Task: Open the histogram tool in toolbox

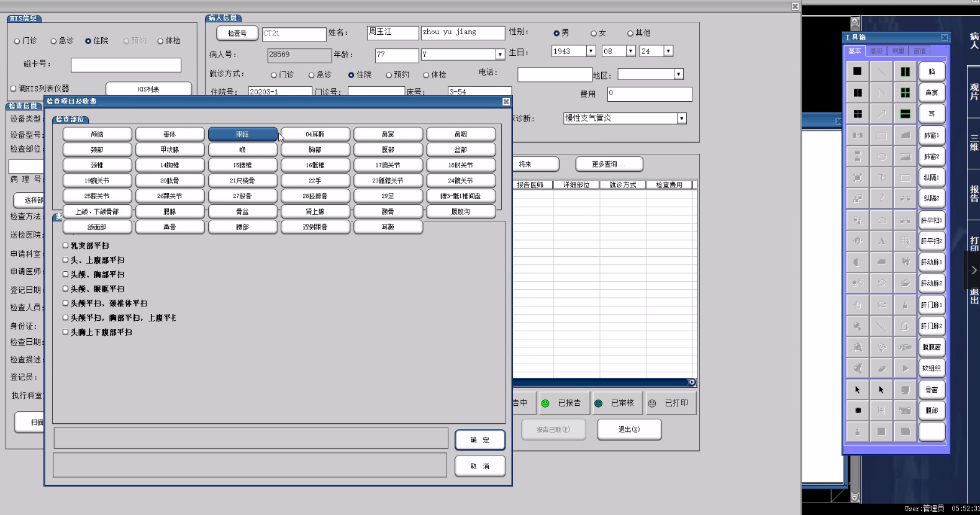Action: click(905, 156)
